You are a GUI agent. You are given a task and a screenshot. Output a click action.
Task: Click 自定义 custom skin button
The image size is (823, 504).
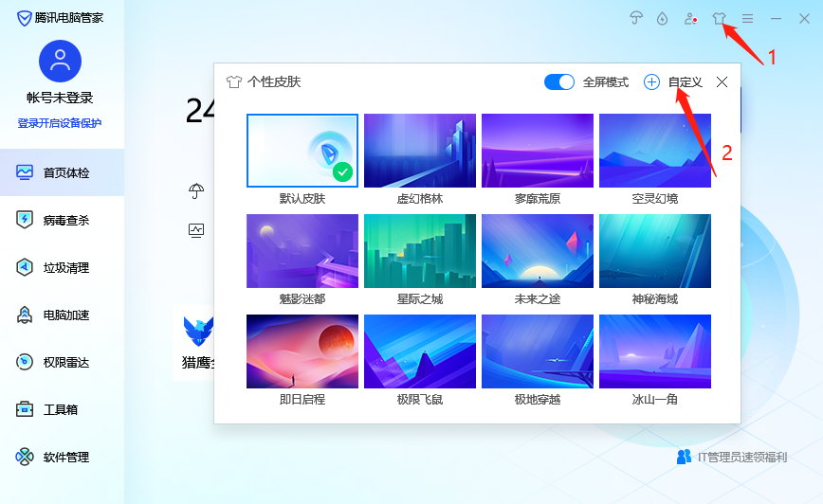coord(685,82)
